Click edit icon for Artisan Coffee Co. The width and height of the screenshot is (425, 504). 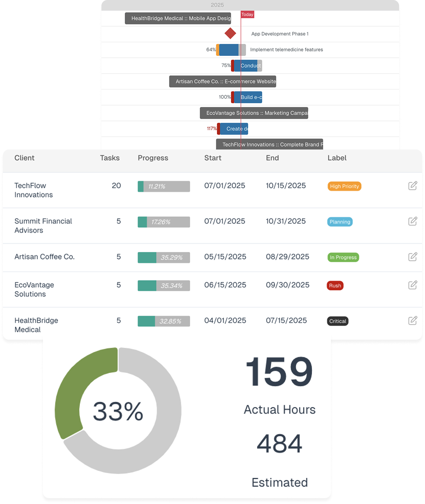(412, 257)
